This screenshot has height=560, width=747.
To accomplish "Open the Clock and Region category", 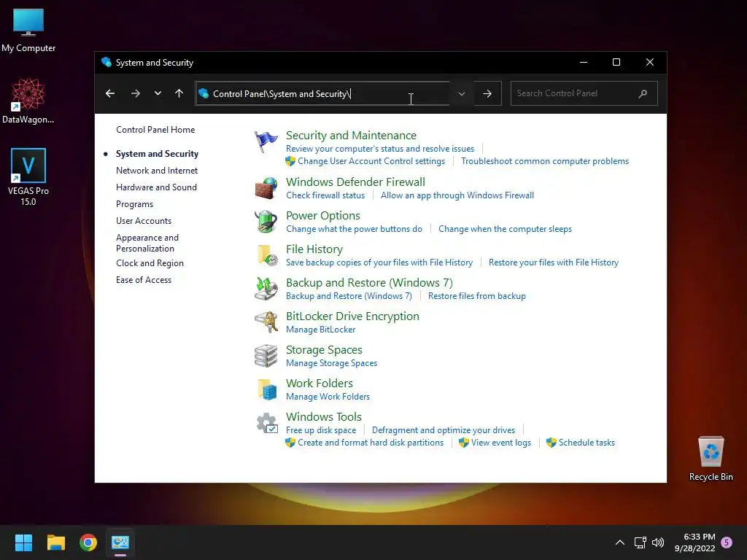I will point(150,262).
